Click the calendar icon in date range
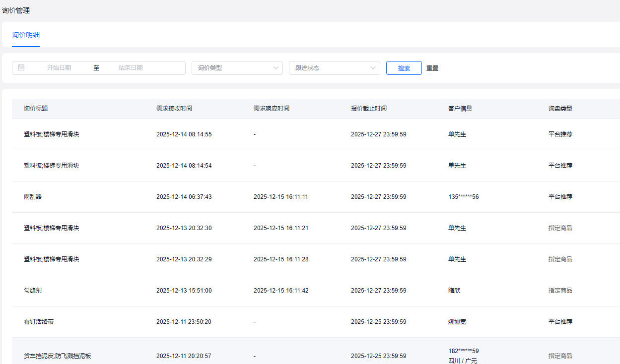The height and width of the screenshot is (364, 620). click(x=21, y=68)
